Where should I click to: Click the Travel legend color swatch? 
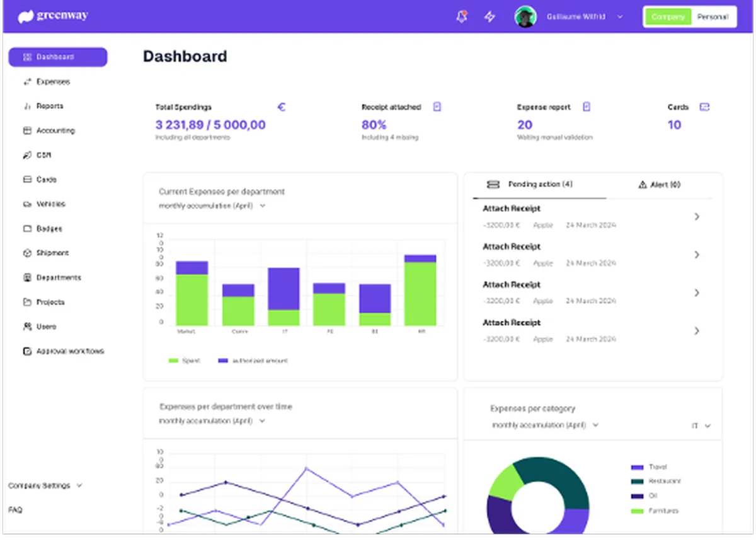pos(637,467)
